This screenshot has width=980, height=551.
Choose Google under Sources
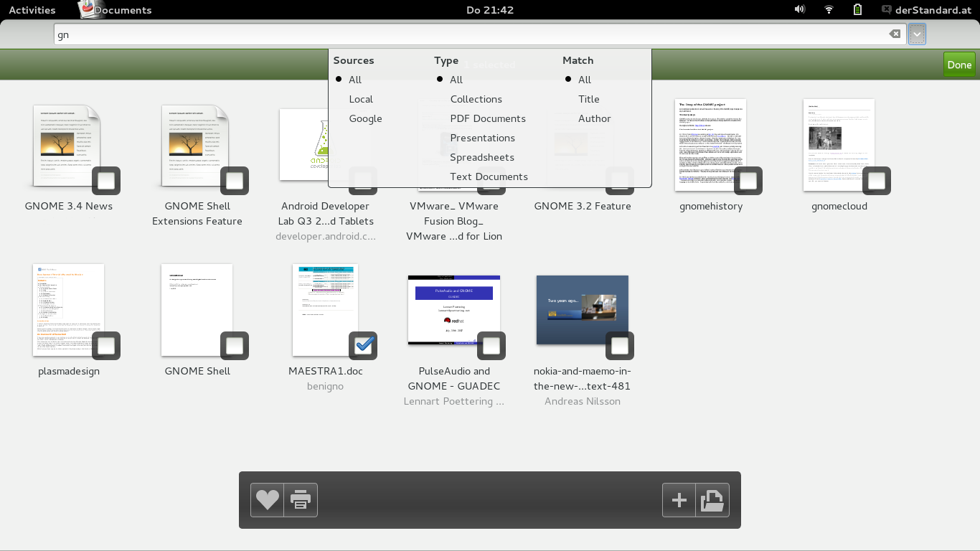click(365, 118)
